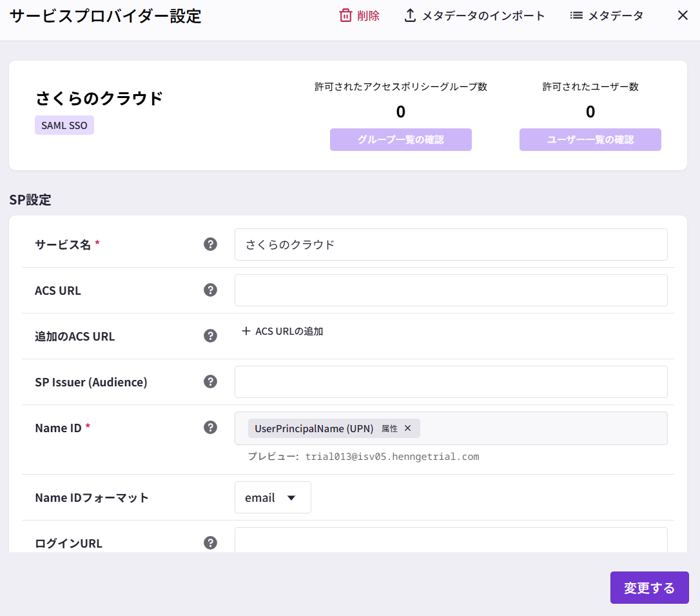Click help icon next to サービス名
Image resolution: width=700 pixels, height=616 pixels.
tap(210, 244)
